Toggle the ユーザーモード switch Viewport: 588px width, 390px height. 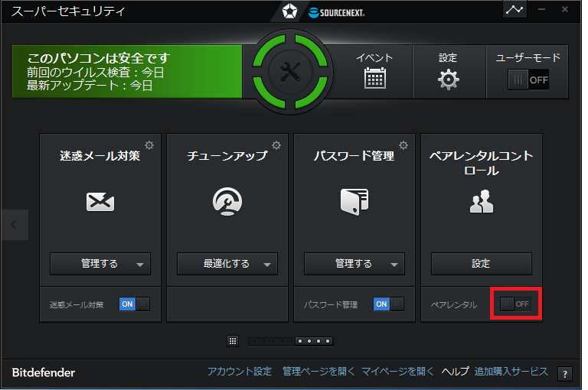coord(528,80)
